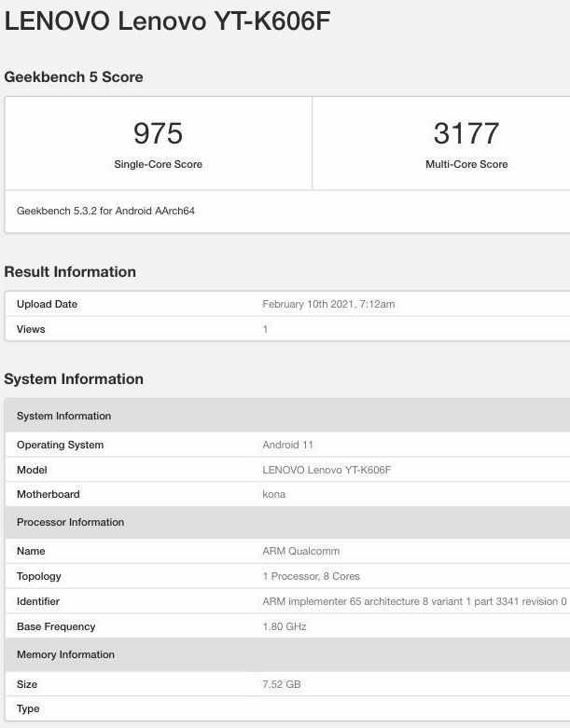Click the processor Name row label
Image resolution: width=570 pixels, height=728 pixels.
(x=31, y=551)
